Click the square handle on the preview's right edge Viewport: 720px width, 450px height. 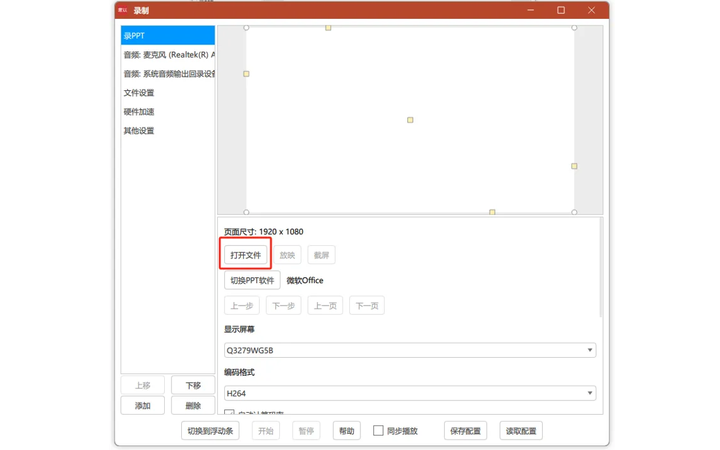(574, 166)
